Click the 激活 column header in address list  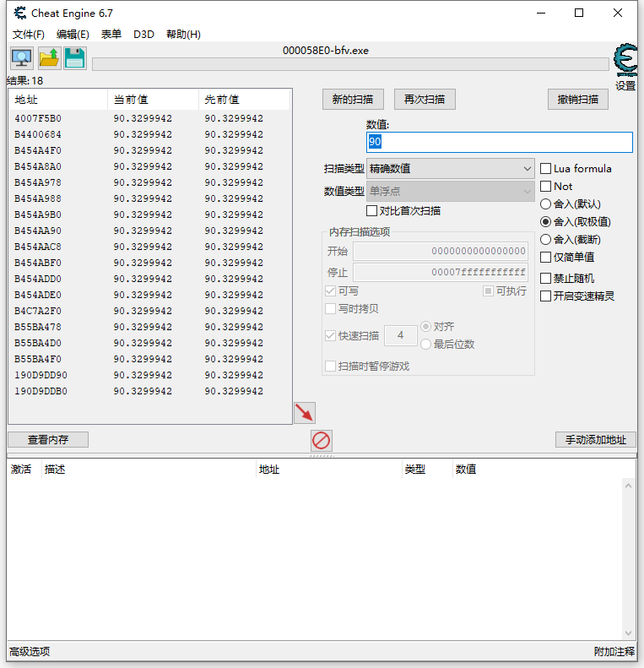tap(24, 470)
